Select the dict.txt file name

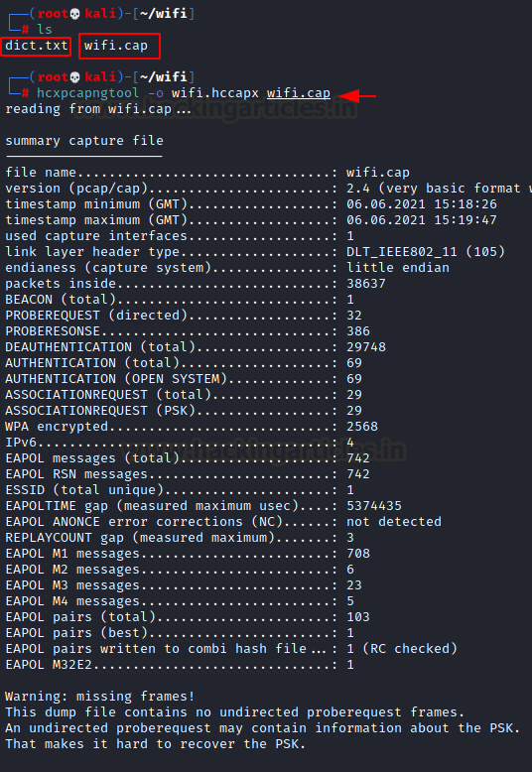36,46
